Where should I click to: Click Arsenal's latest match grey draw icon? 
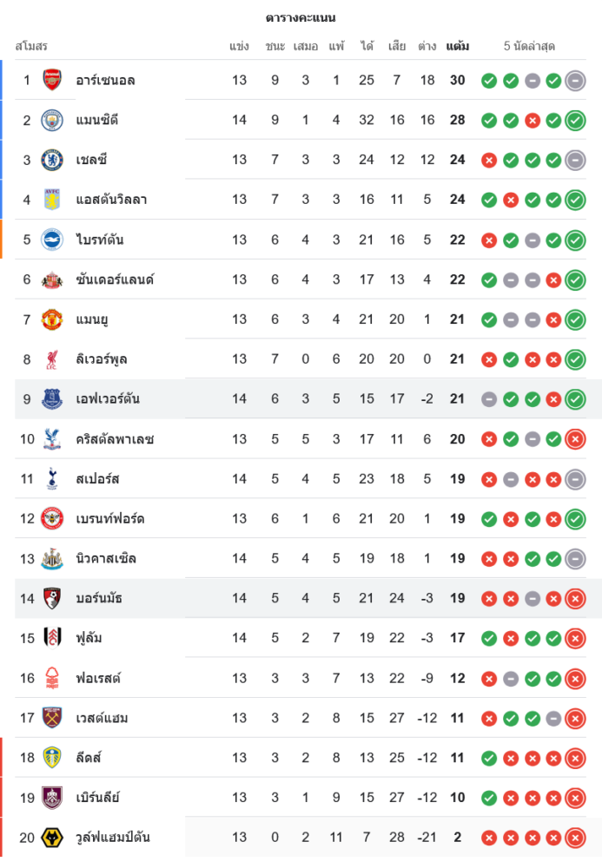point(575,81)
